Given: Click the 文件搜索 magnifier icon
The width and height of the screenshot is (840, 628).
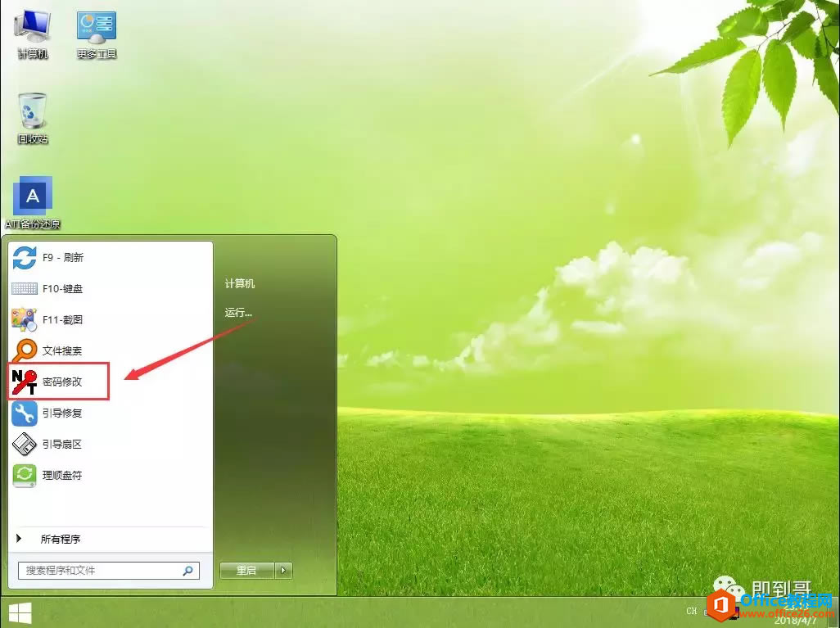Looking at the screenshot, I should pos(24,351).
